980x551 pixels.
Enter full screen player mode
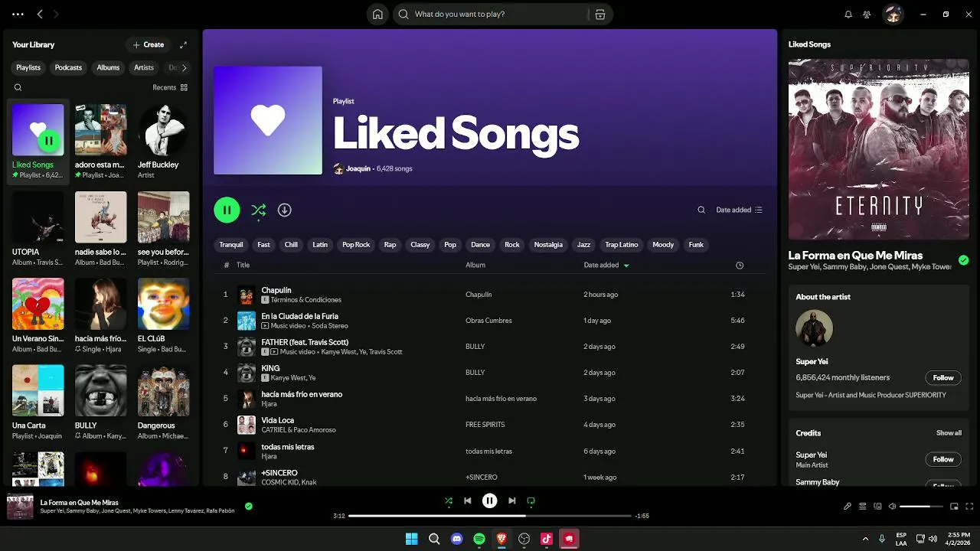[x=969, y=506]
